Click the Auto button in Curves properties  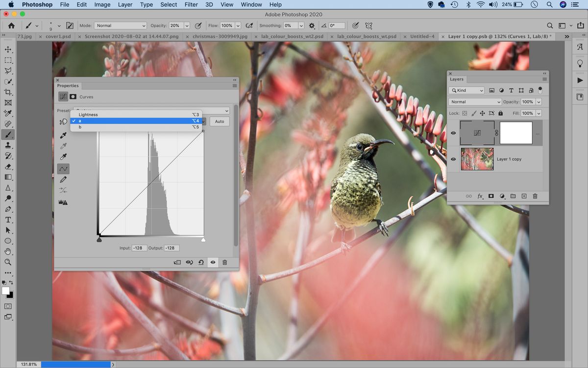[x=219, y=121]
